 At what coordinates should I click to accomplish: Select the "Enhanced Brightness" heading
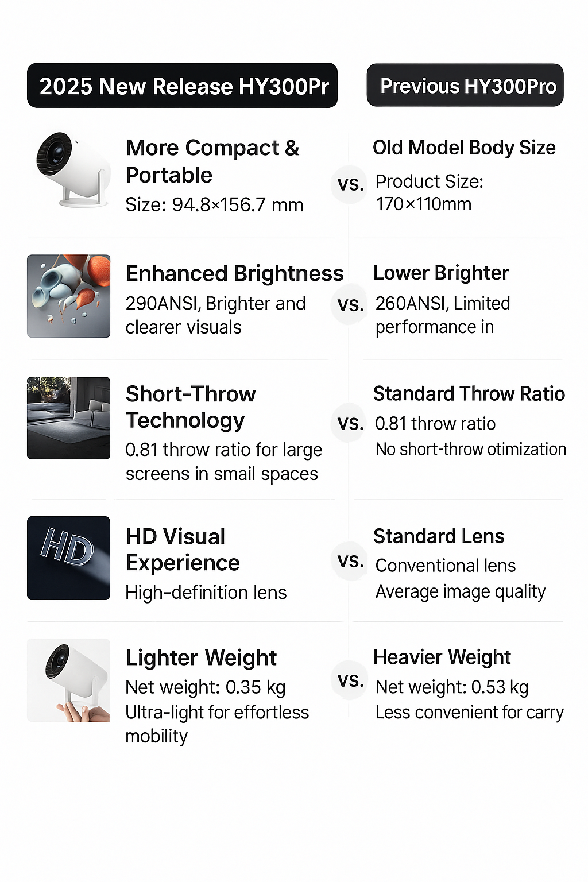tap(234, 273)
